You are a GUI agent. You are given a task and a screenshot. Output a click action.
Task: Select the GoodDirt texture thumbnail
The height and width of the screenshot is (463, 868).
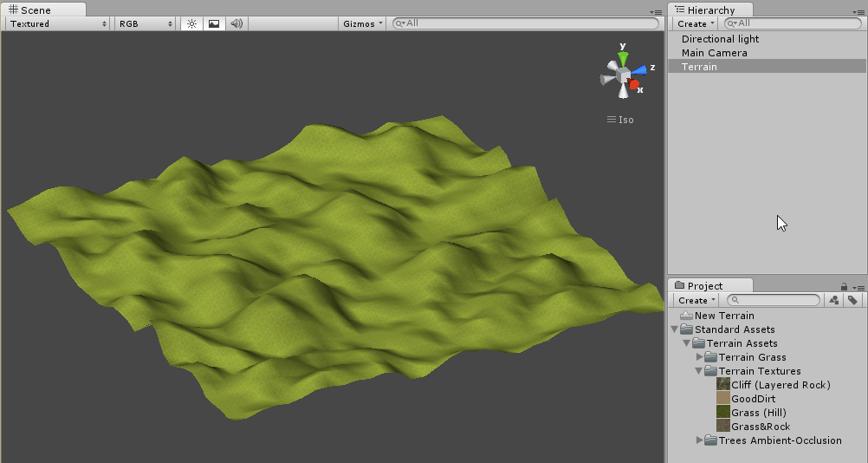click(723, 399)
